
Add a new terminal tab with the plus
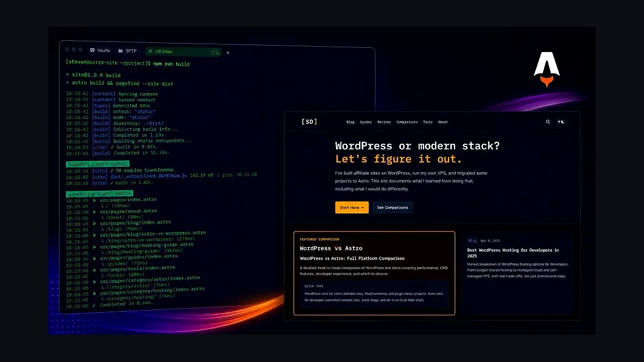pos(228,53)
